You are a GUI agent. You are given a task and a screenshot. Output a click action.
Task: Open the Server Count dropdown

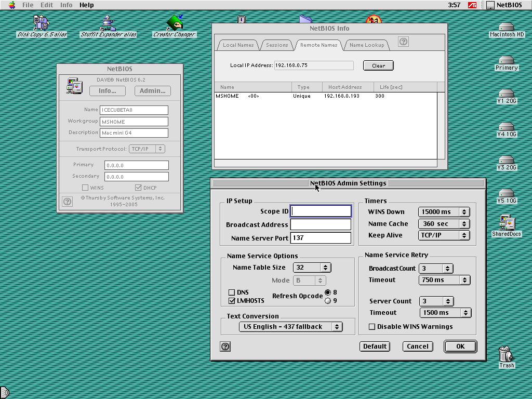(436, 301)
